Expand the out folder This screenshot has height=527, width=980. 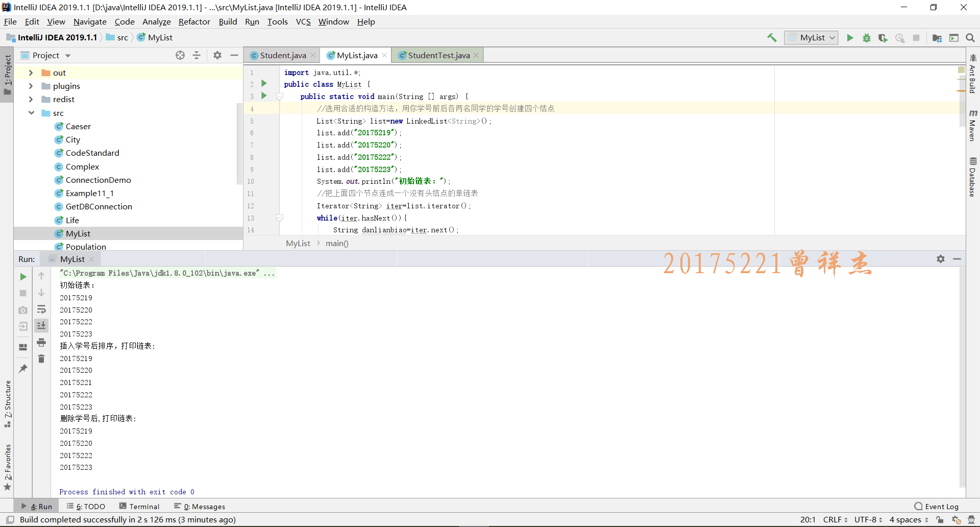click(31, 73)
